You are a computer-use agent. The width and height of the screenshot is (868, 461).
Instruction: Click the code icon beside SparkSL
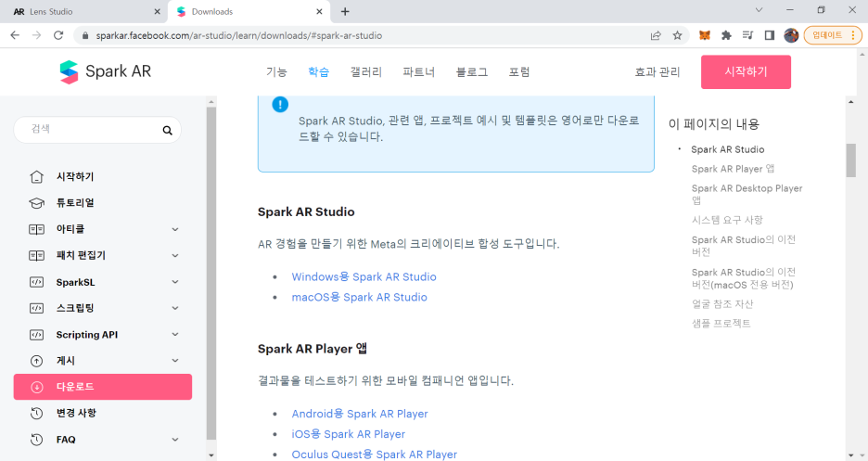coord(36,282)
